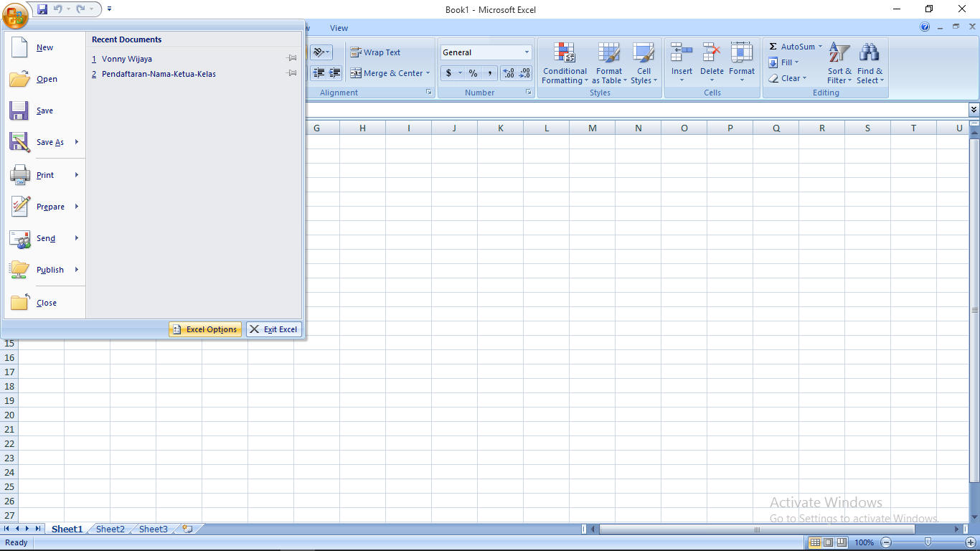Click Decrease Indent icon

click(x=318, y=73)
